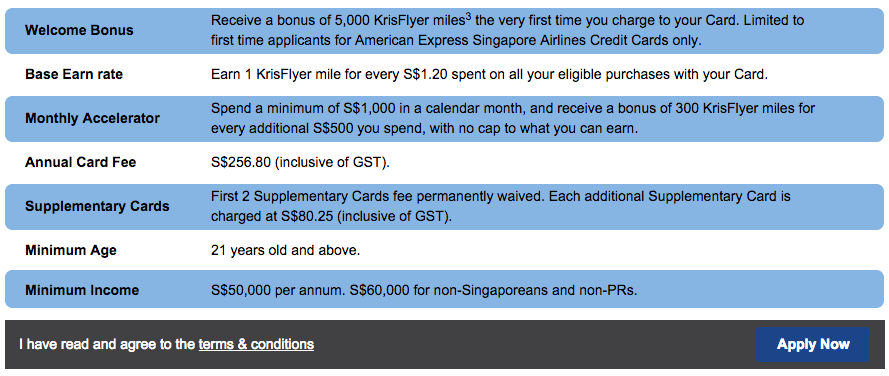The height and width of the screenshot is (376, 889).
Task: Click the S$1.20 earn rate description text
Action: point(489,74)
